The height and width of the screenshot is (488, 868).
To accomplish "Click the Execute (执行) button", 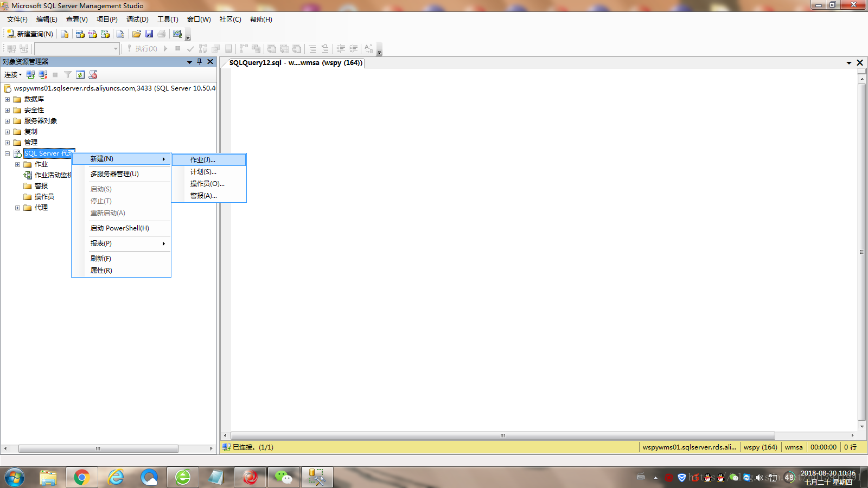I will point(142,49).
